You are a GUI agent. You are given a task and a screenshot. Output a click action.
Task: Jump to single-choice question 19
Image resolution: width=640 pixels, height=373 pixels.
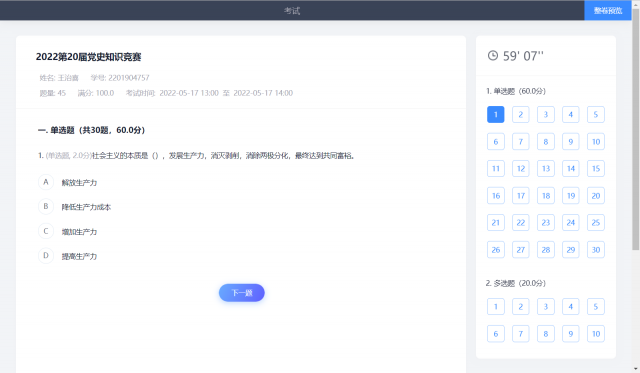click(571, 196)
